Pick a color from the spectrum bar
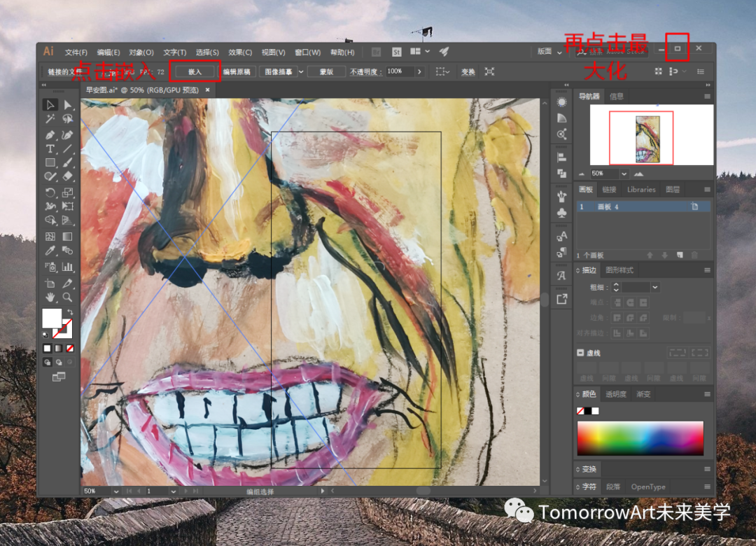The height and width of the screenshot is (546, 756). (x=640, y=438)
